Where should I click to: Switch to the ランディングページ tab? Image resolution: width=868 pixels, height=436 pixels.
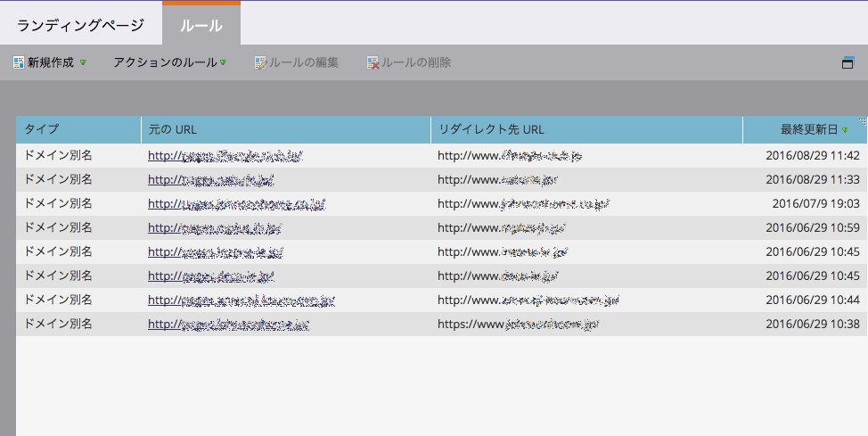click(81, 24)
